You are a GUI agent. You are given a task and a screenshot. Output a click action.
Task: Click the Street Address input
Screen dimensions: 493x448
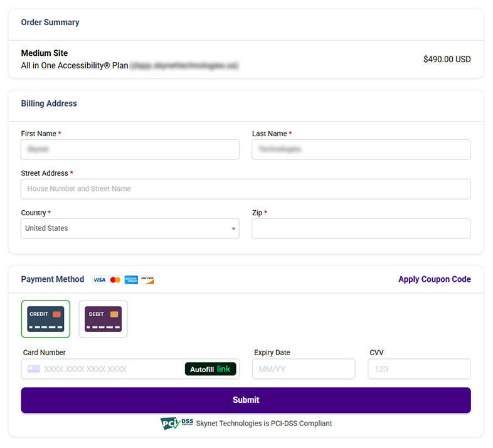[246, 189]
